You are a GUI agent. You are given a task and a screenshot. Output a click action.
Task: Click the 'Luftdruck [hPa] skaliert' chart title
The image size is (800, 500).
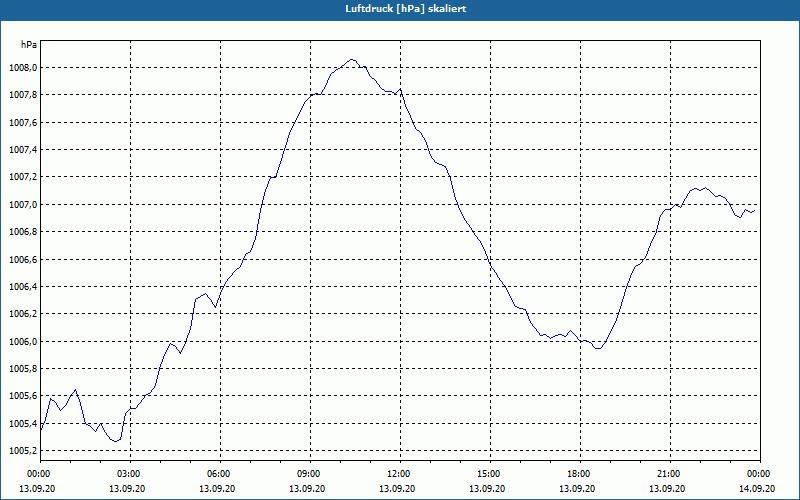coord(406,9)
